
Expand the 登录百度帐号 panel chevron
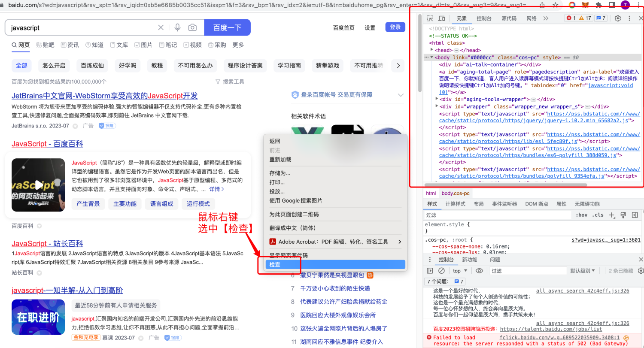click(x=401, y=95)
